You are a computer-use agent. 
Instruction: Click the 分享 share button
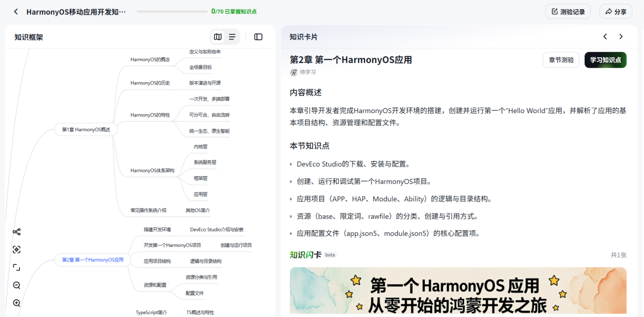tap(615, 11)
